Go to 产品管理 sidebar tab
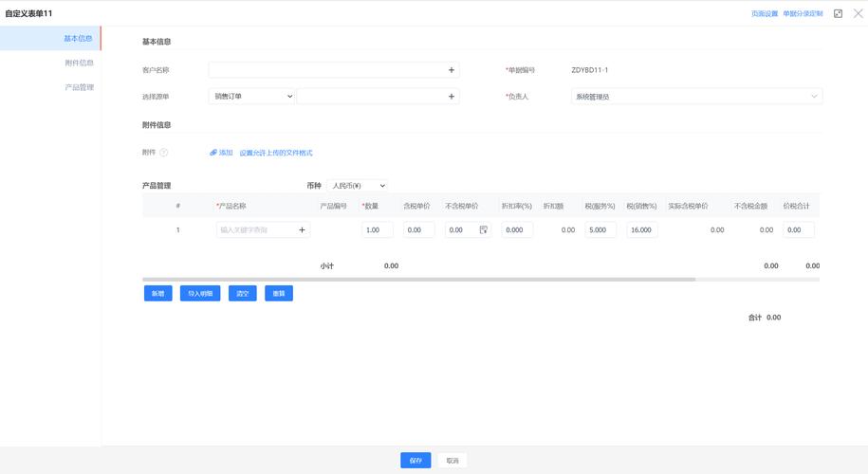Screen dimensions: 868x474 click(79, 87)
